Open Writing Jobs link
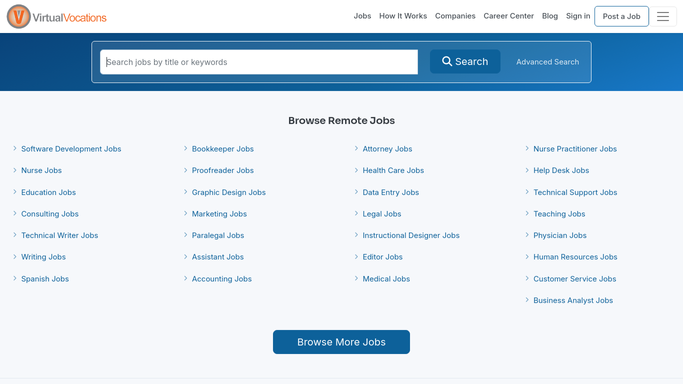Screen dimensions: 683x384 [43, 257]
